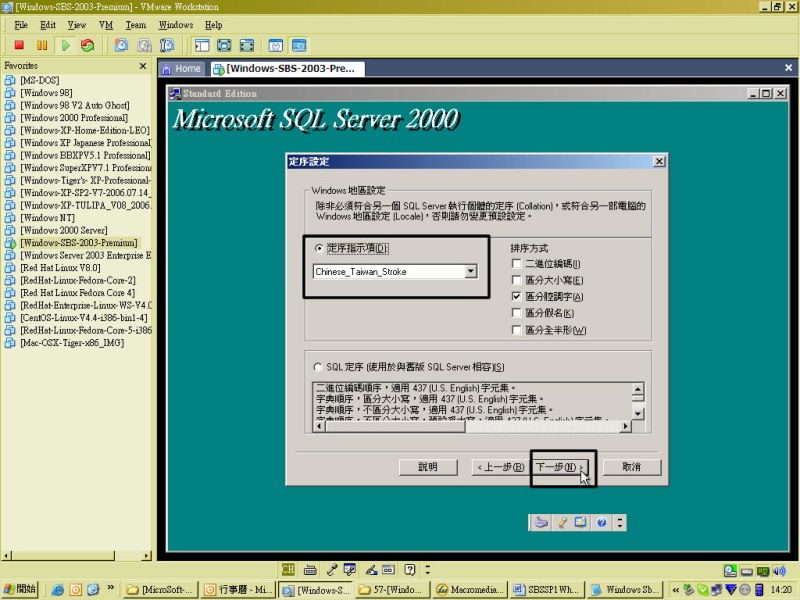This screenshot has width=800, height=600.
Task: Check the 區分全半形 checkbox
Action: (x=516, y=330)
